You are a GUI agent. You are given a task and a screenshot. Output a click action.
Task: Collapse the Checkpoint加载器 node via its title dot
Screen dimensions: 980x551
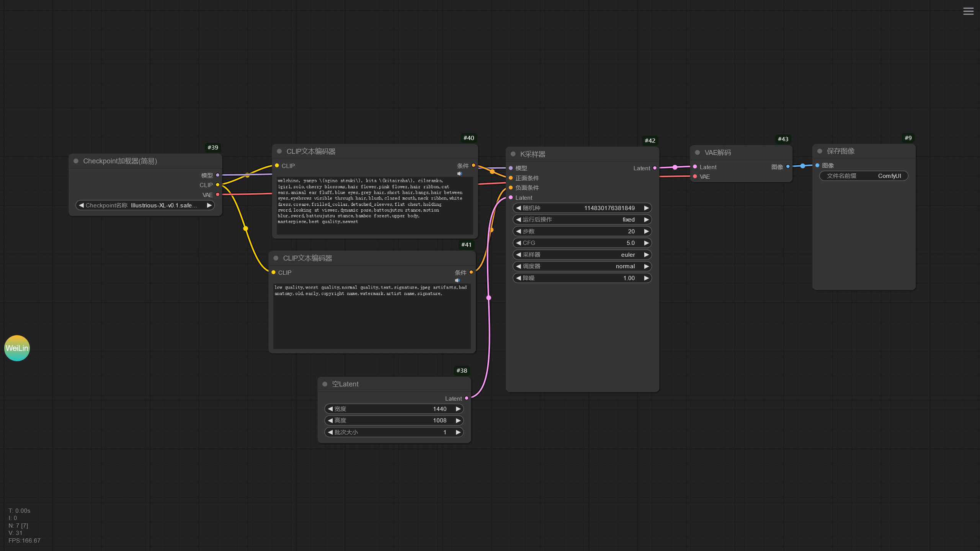click(x=76, y=161)
